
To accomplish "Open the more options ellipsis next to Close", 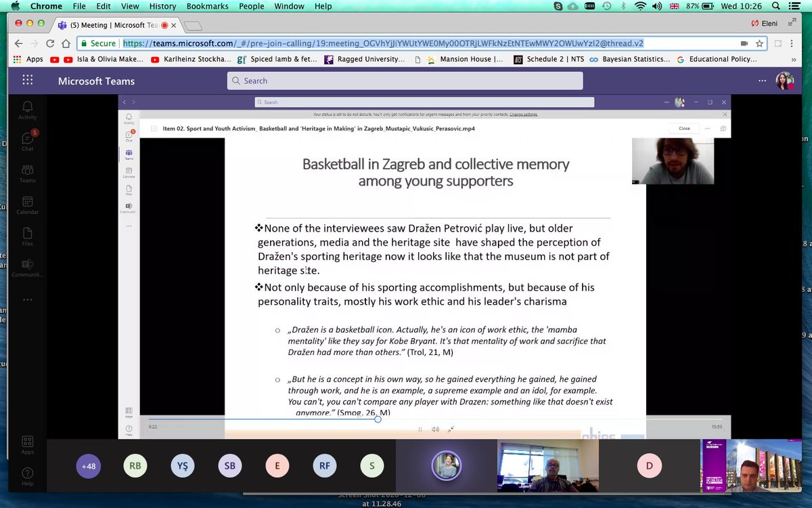I will [x=707, y=128].
